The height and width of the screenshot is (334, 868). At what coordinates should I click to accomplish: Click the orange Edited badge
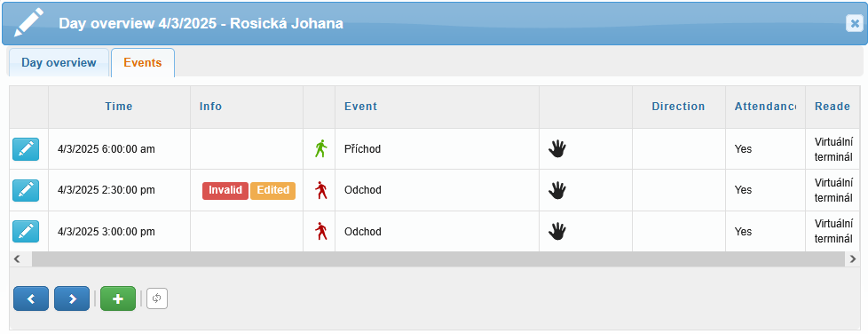(272, 191)
